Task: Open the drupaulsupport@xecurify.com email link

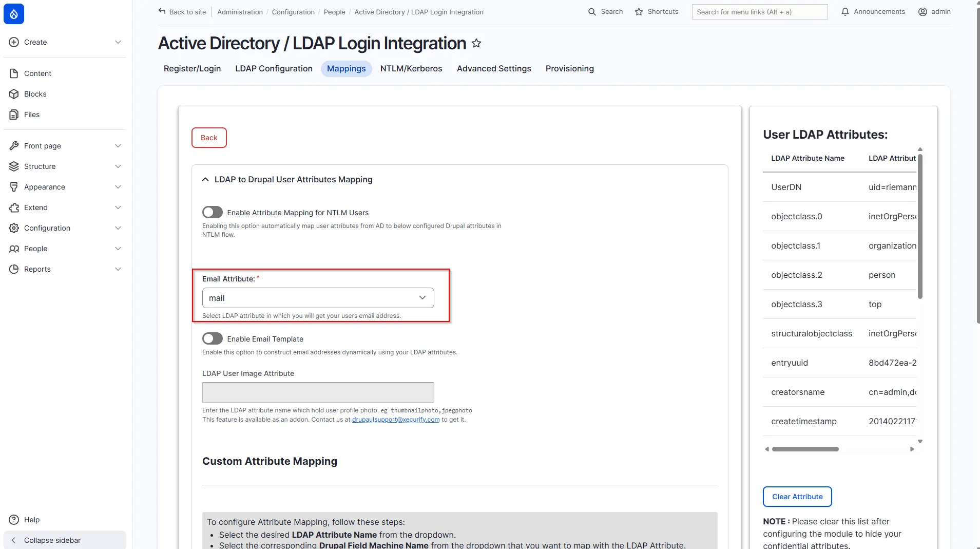Action: 396,420
